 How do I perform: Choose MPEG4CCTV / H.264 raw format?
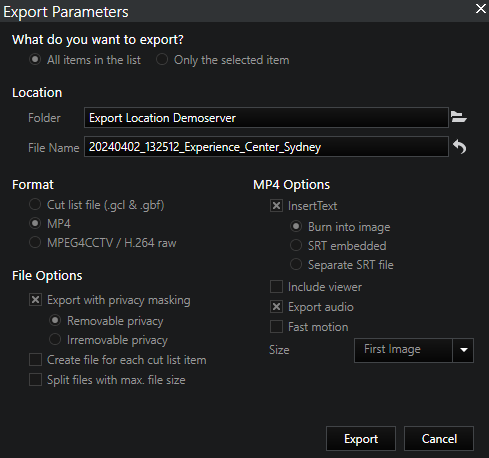click(35, 242)
